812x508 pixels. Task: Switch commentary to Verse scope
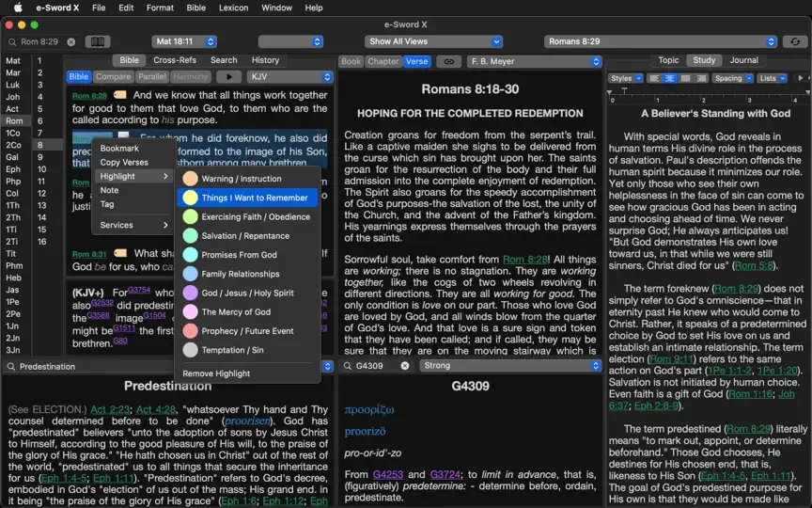point(416,61)
